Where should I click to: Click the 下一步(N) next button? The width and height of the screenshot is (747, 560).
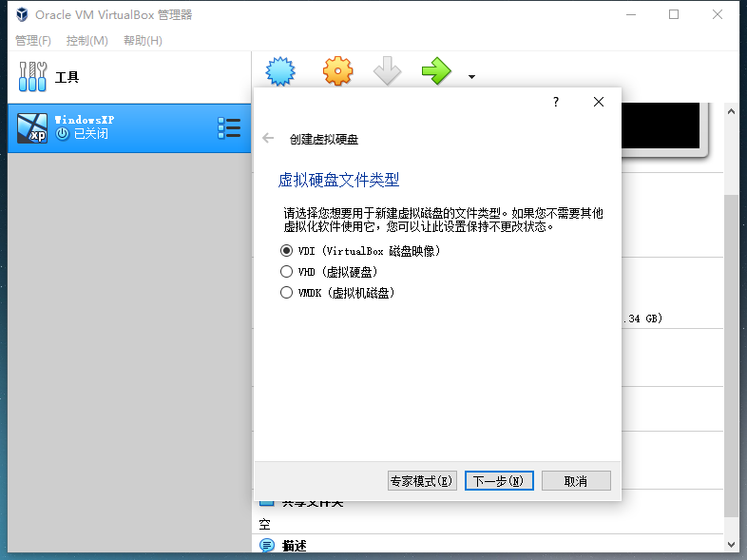[499, 481]
